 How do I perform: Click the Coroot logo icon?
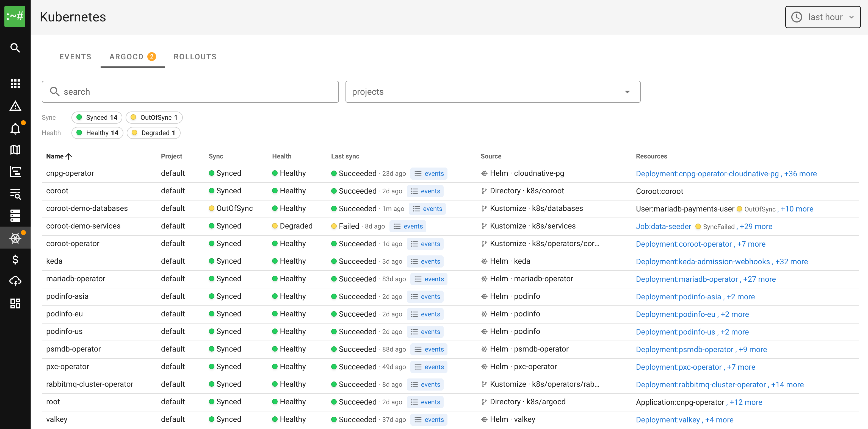coord(15,16)
